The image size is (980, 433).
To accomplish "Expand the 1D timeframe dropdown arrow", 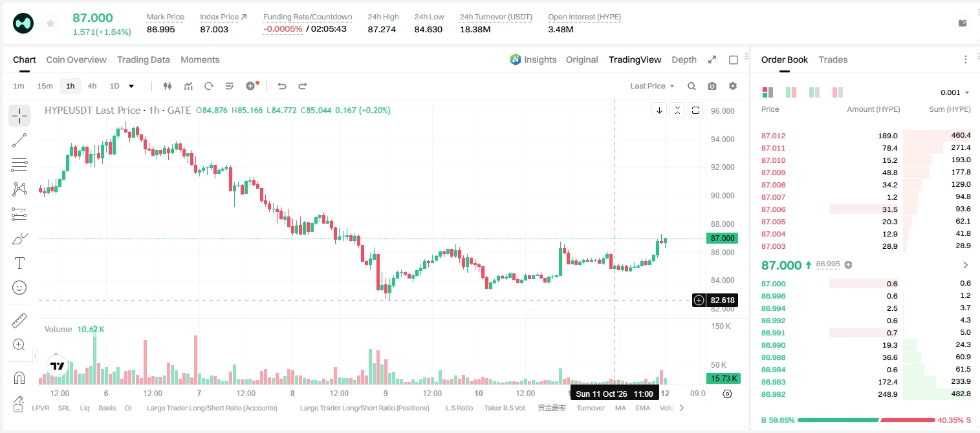I will point(131,86).
